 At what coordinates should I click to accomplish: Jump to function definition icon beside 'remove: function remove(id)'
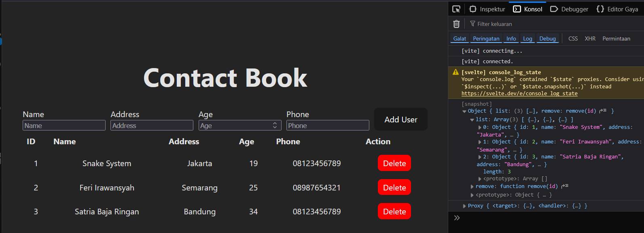tap(565, 186)
